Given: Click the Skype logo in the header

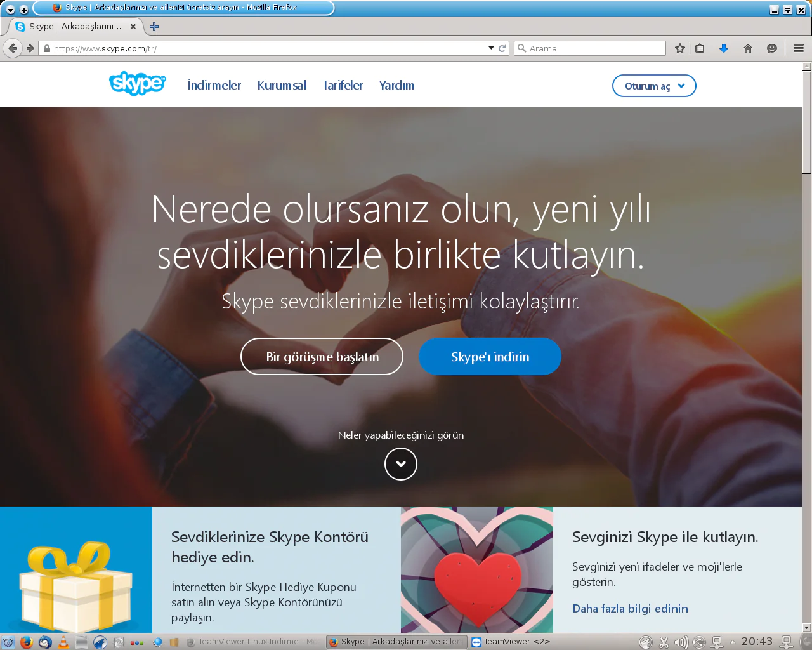Looking at the screenshot, I should pos(137,84).
